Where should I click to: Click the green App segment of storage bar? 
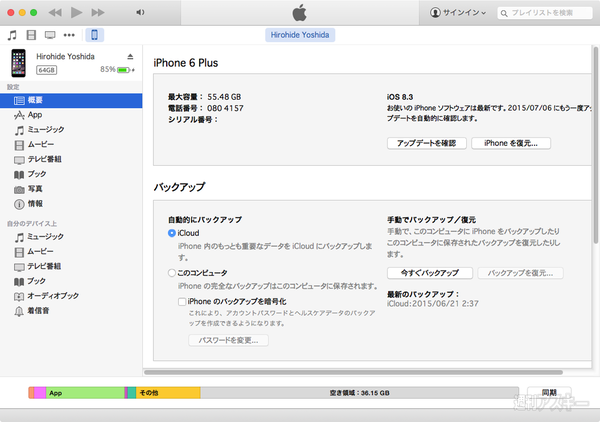85,393
